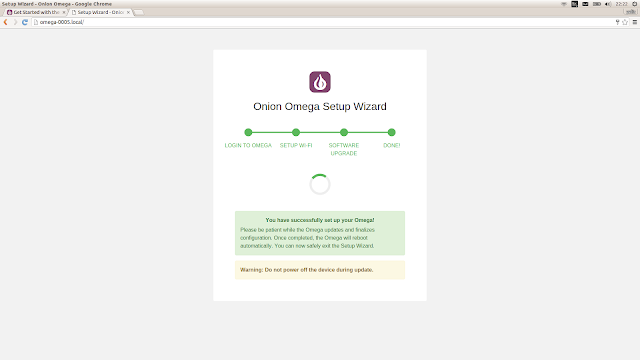Screen dimensions: 640x360
Task: Click the LOGIN TO OMEGA step label
Action: pos(248,145)
